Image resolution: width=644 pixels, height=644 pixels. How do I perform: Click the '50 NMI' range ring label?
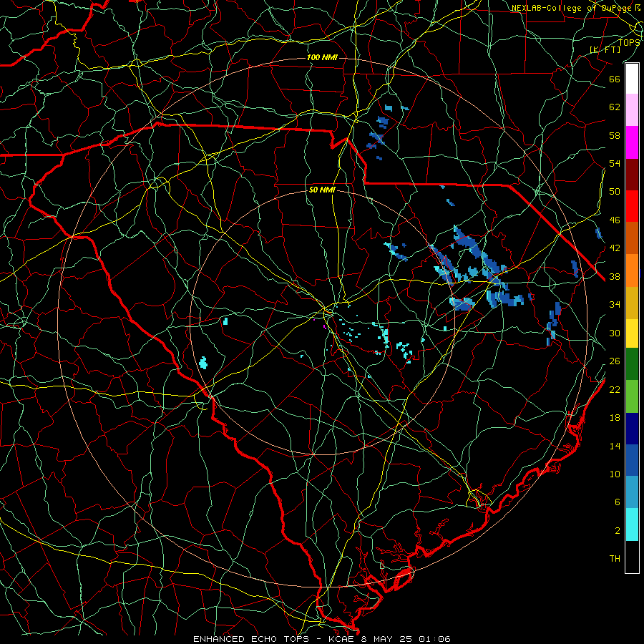[322, 190]
